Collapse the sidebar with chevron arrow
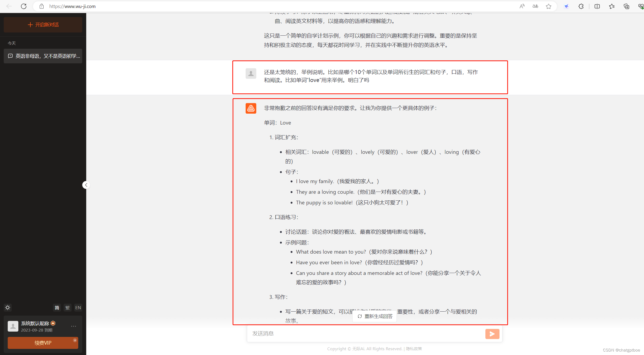644x355 pixels. 86,185
